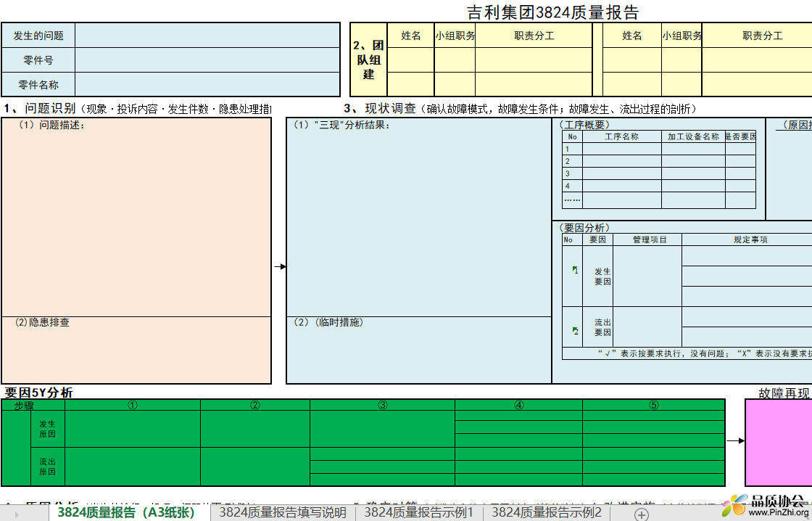The width and height of the screenshot is (812, 521).
Task: Add a new sheet with the plus icon
Action: (x=641, y=514)
